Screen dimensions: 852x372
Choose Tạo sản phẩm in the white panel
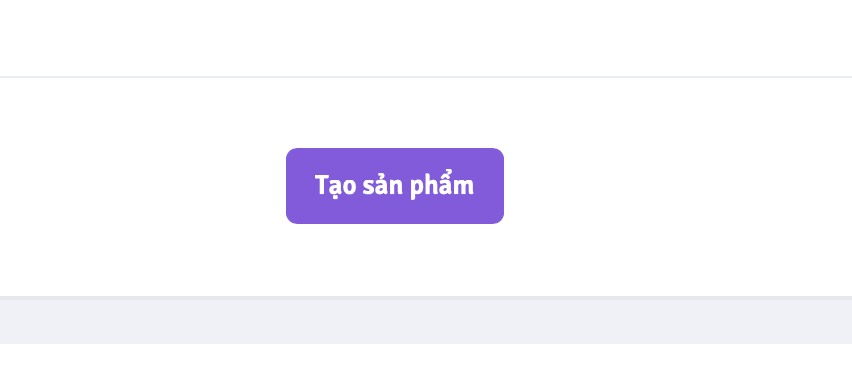395,186
